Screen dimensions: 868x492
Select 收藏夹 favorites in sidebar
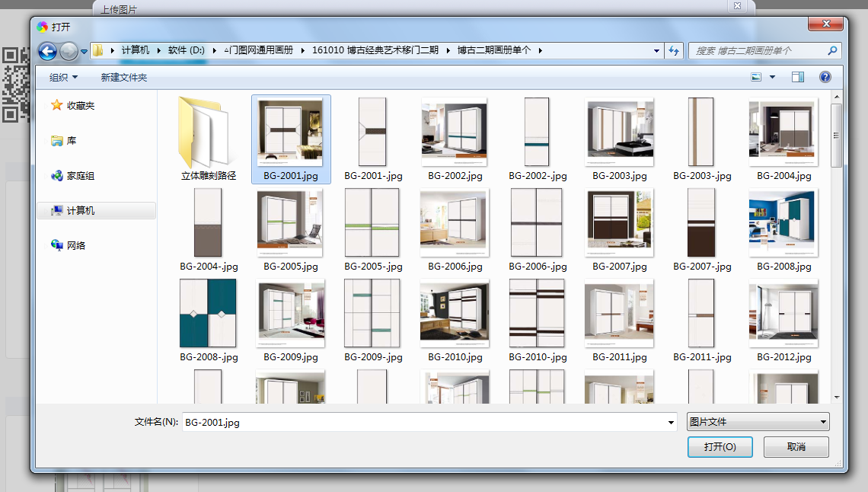click(x=80, y=106)
